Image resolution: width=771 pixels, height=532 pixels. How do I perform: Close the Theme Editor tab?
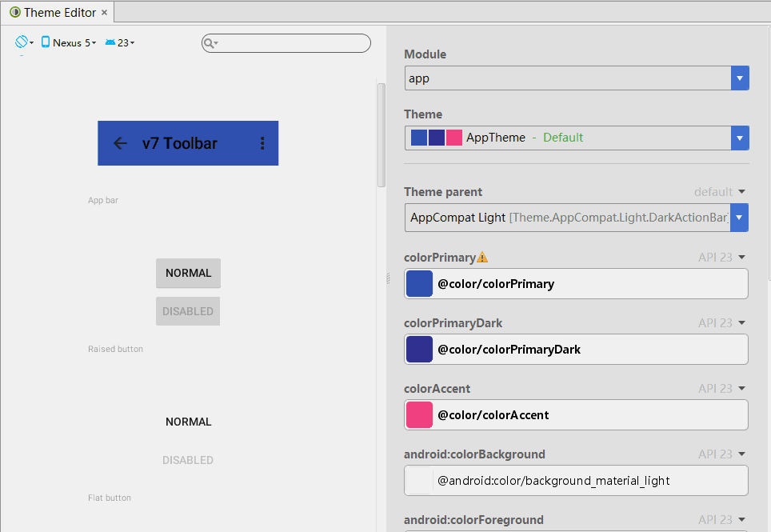(x=104, y=13)
